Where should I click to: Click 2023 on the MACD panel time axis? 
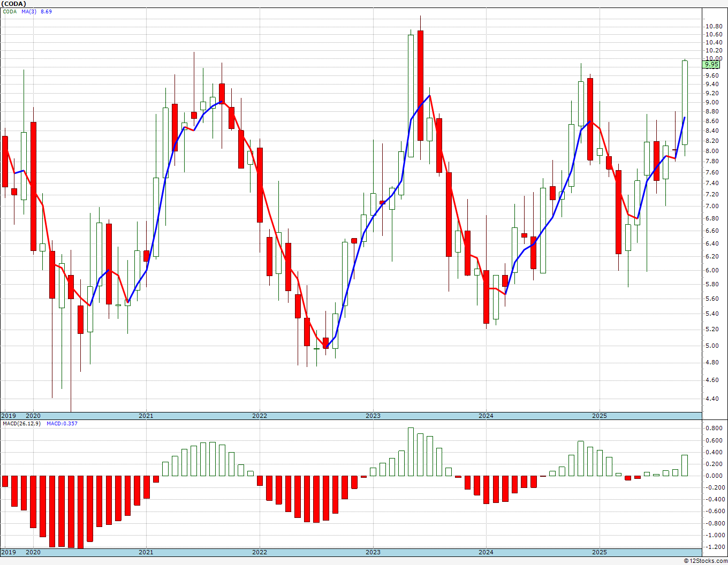pyautogui.click(x=373, y=552)
